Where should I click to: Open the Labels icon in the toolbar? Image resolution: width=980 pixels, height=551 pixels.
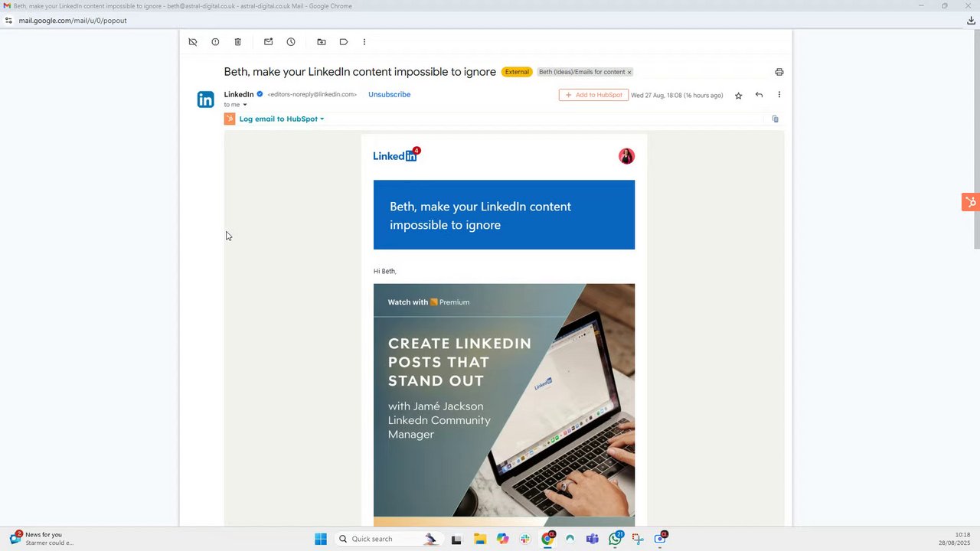click(x=344, y=42)
